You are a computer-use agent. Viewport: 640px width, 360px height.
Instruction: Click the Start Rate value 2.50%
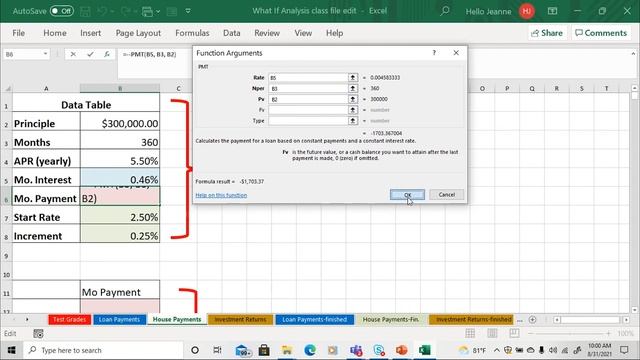pos(120,217)
